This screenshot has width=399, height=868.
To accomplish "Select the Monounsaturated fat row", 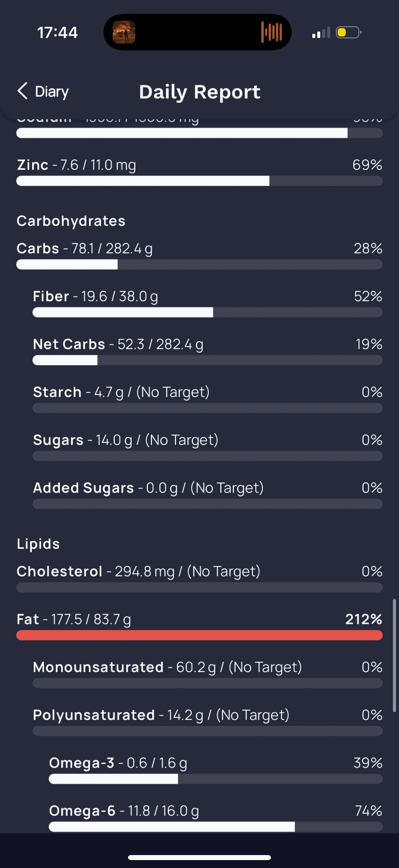I will point(207,674).
